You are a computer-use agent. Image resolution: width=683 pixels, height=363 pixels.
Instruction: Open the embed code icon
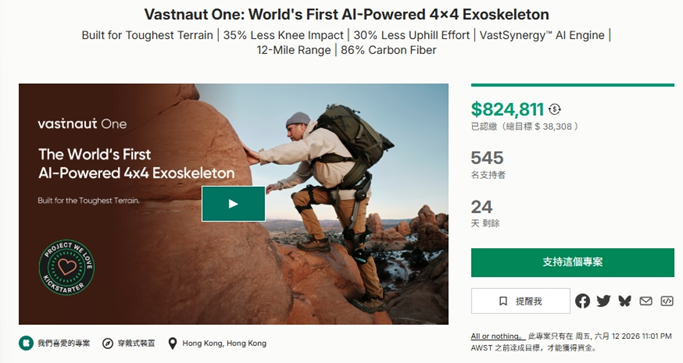click(x=667, y=301)
